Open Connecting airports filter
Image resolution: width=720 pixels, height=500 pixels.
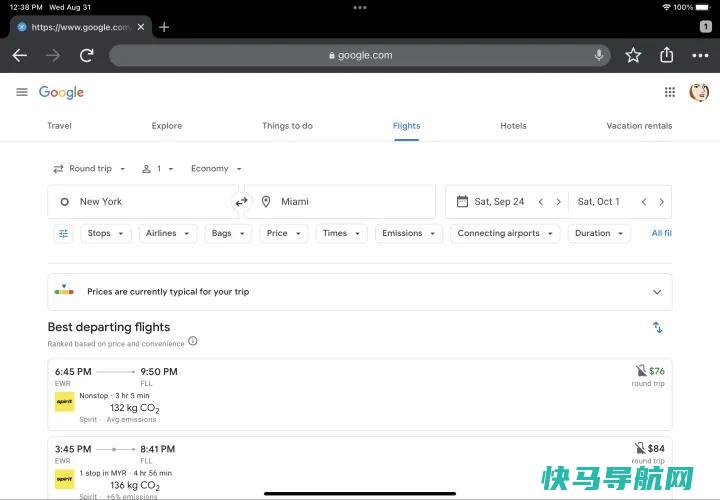[505, 233]
